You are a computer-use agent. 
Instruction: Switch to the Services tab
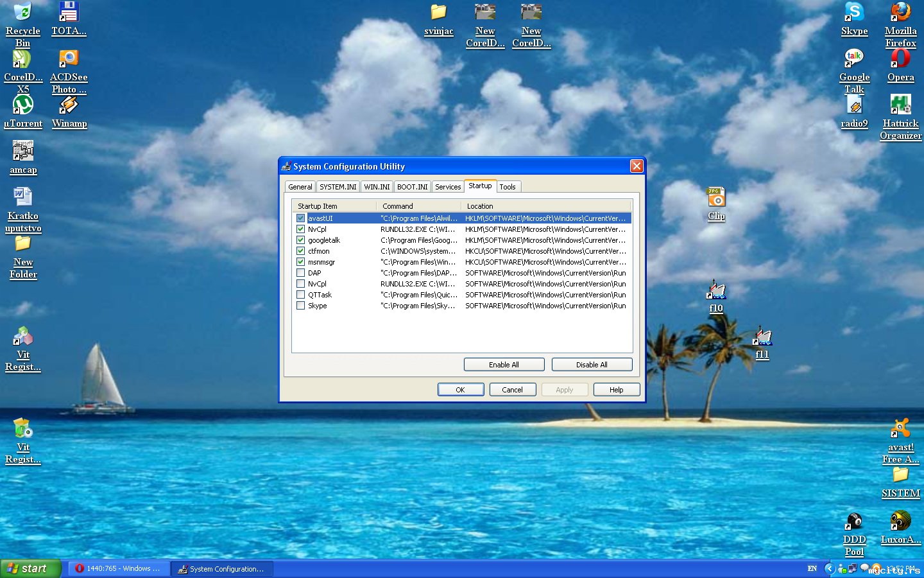click(x=448, y=187)
